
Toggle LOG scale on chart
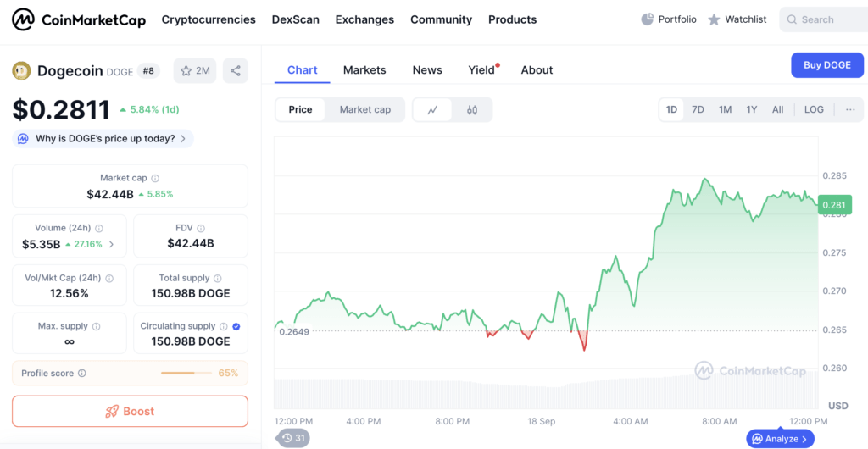pyautogui.click(x=814, y=109)
